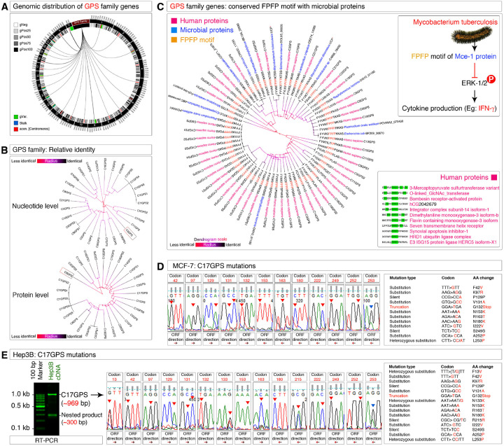Click the 'ERK-1/2' label

(x=474, y=83)
